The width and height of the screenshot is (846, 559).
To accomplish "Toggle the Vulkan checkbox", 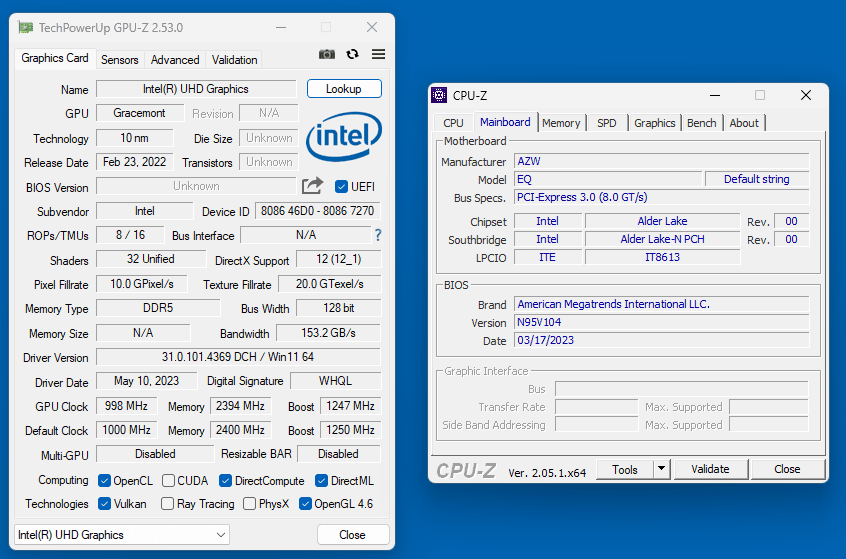I will pos(104,503).
